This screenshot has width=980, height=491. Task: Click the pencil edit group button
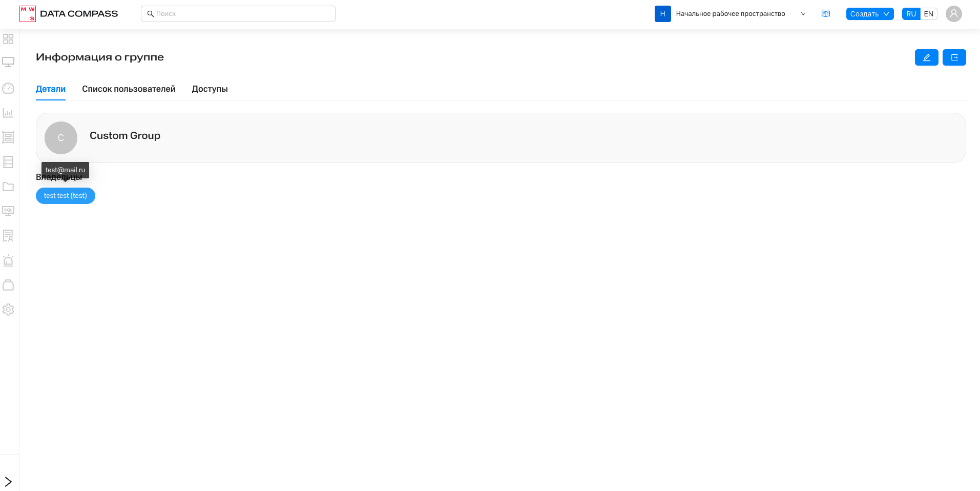click(926, 57)
